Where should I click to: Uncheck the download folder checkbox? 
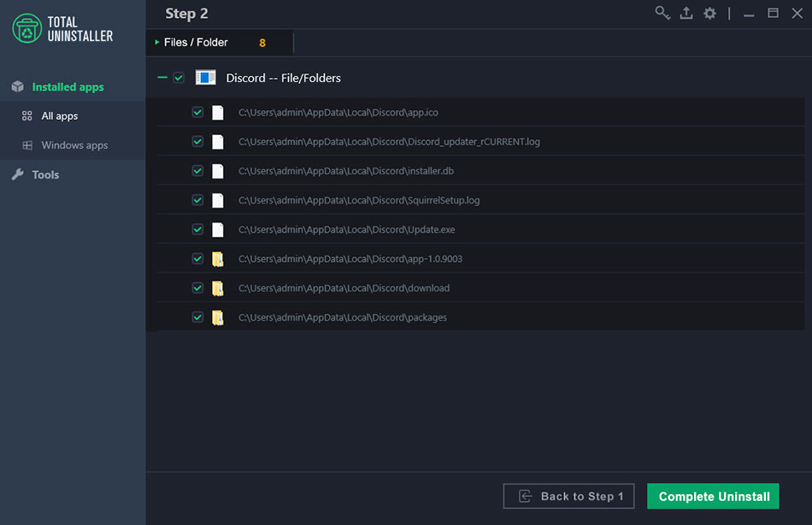pos(197,287)
